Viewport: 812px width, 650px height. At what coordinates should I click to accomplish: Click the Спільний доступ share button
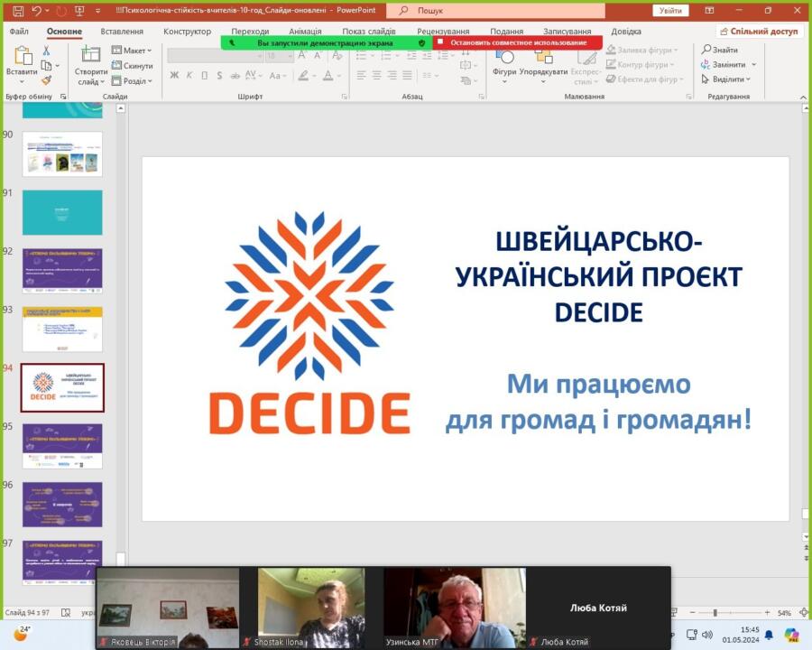(760, 31)
